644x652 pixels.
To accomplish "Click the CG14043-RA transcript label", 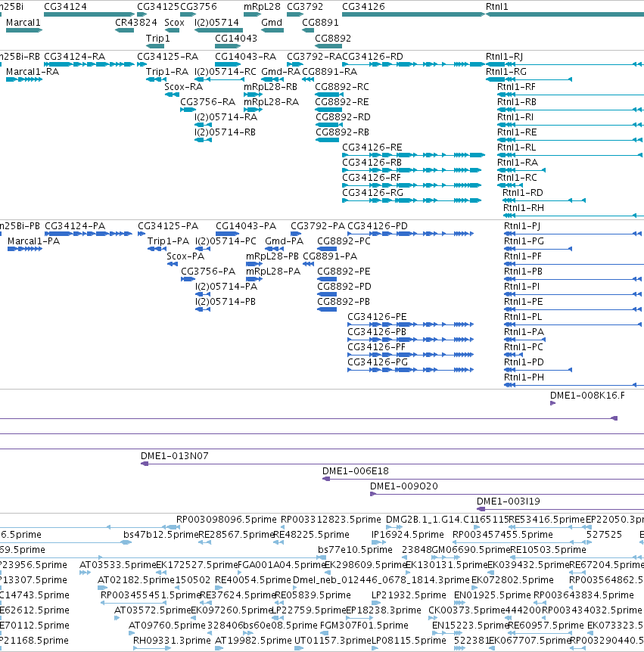I will tap(245, 57).
